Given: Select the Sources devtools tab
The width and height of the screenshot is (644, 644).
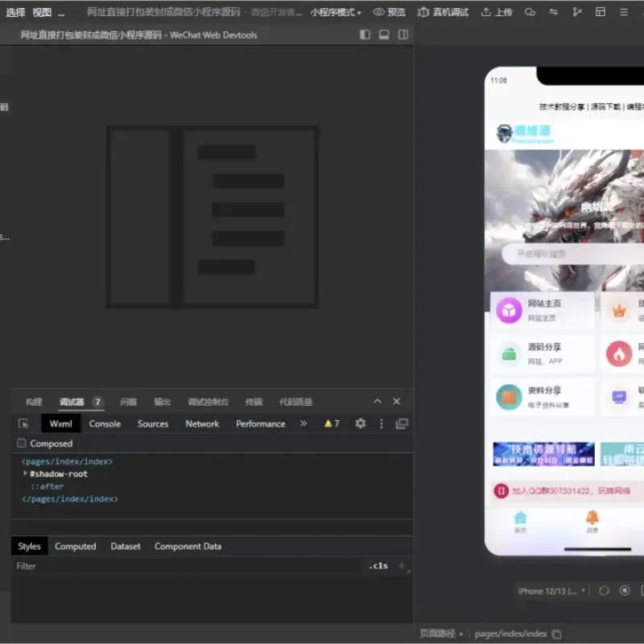Looking at the screenshot, I should tap(153, 423).
